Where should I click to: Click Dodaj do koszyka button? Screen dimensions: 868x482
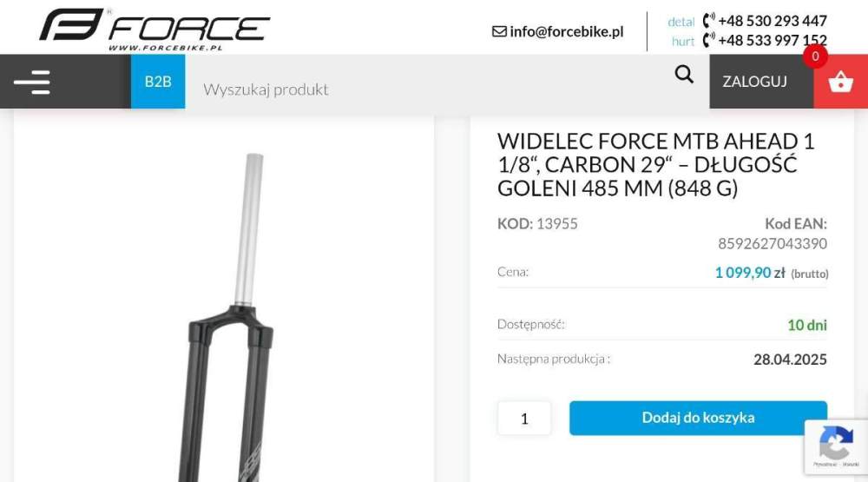698,418
